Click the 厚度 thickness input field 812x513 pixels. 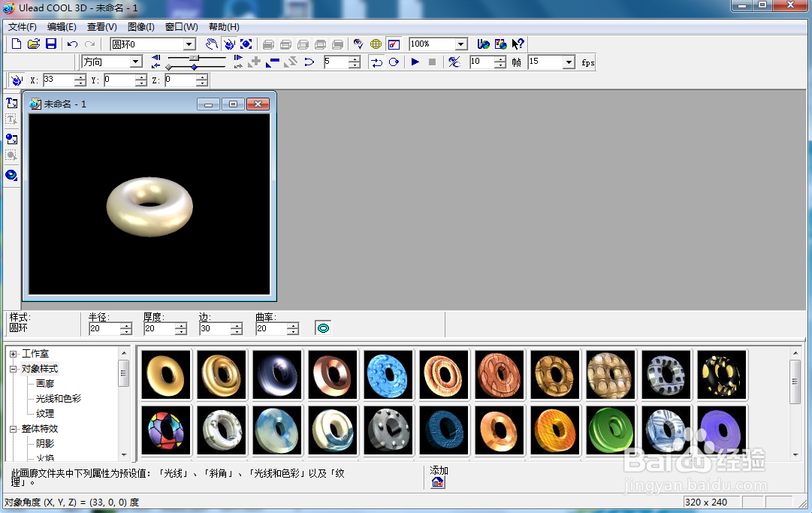click(159, 329)
